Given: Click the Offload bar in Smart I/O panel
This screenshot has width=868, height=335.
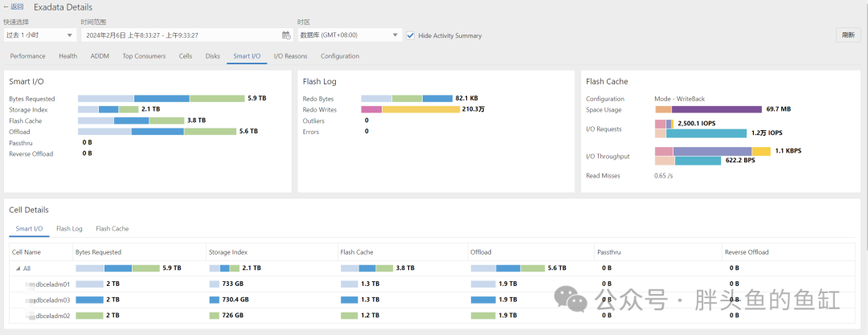Looking at the screenshot, I should point(157,132).
